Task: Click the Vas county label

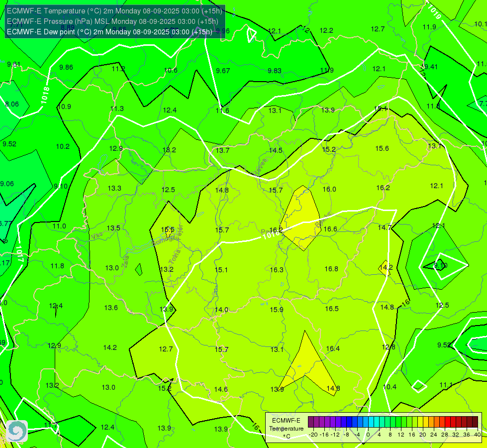Action: pyautogui.click(x=97, y=236)
